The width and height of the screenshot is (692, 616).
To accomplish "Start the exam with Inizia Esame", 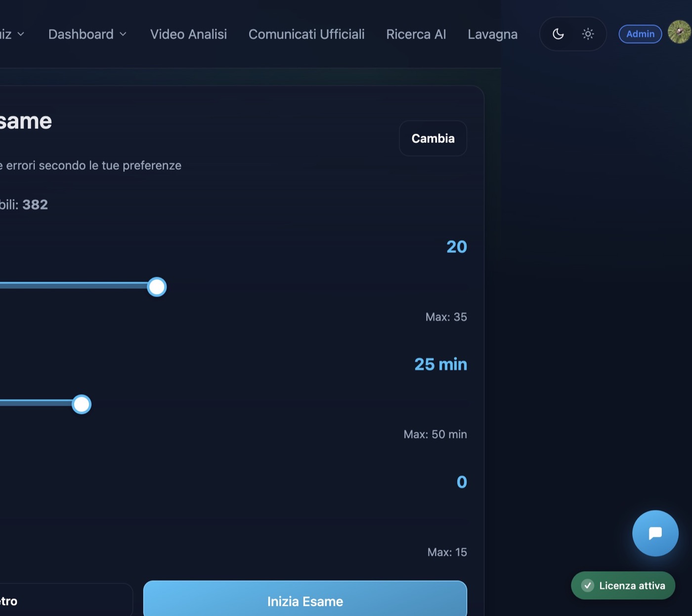I will pos(305,599).
